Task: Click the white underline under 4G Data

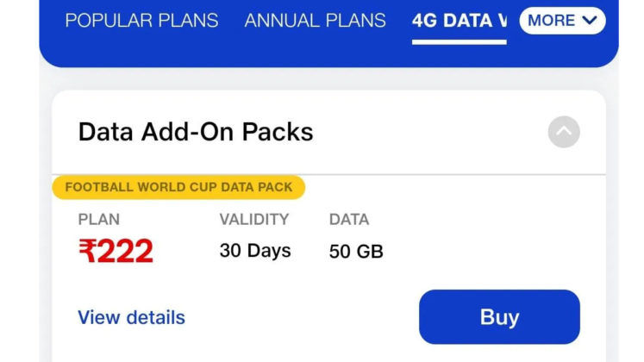Action: (460, 42)
